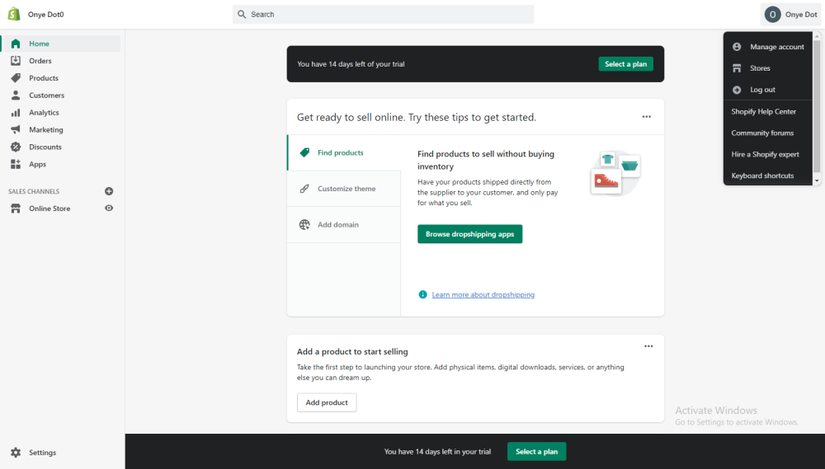Select Stores from the account menu

coord(768,68)
